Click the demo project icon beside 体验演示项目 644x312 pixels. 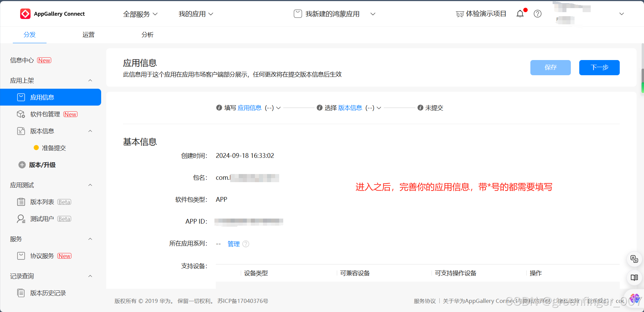460,14
